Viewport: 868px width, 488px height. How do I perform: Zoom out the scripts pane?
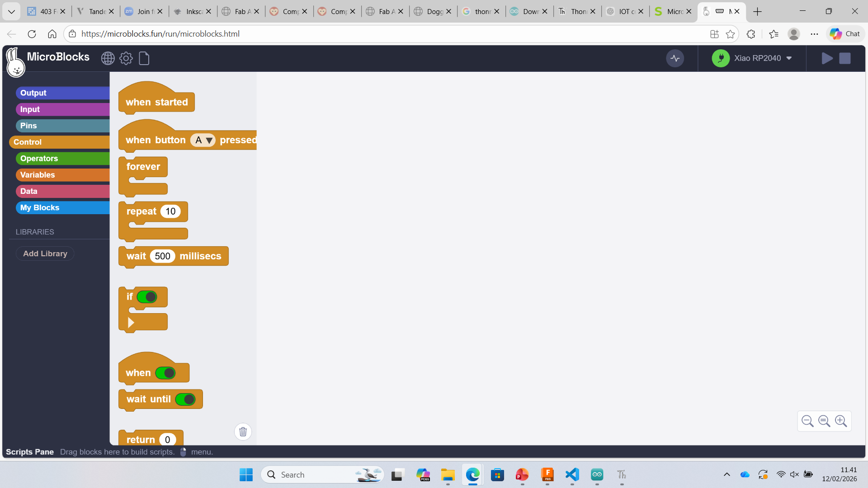click(807, 421)
